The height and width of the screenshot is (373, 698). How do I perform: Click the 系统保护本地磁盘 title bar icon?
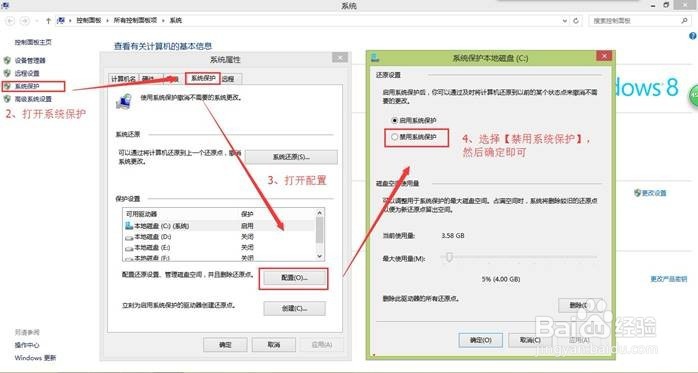(x=375, y=58)
